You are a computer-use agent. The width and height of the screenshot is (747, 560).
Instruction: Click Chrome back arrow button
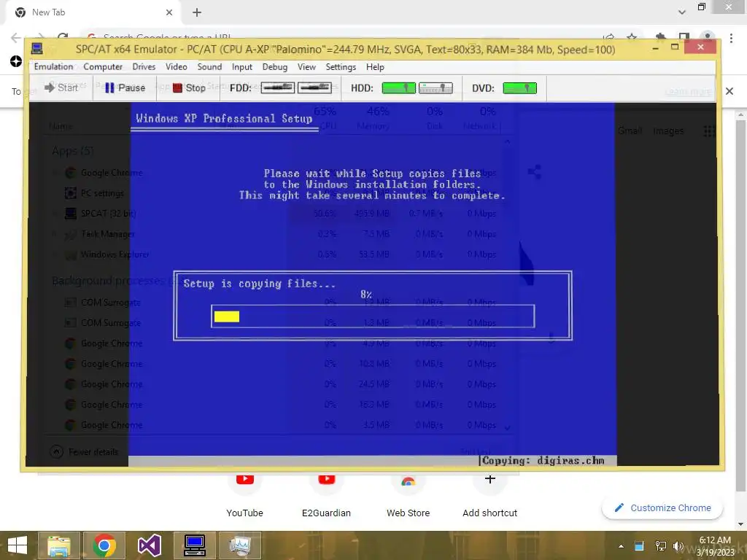16,37
